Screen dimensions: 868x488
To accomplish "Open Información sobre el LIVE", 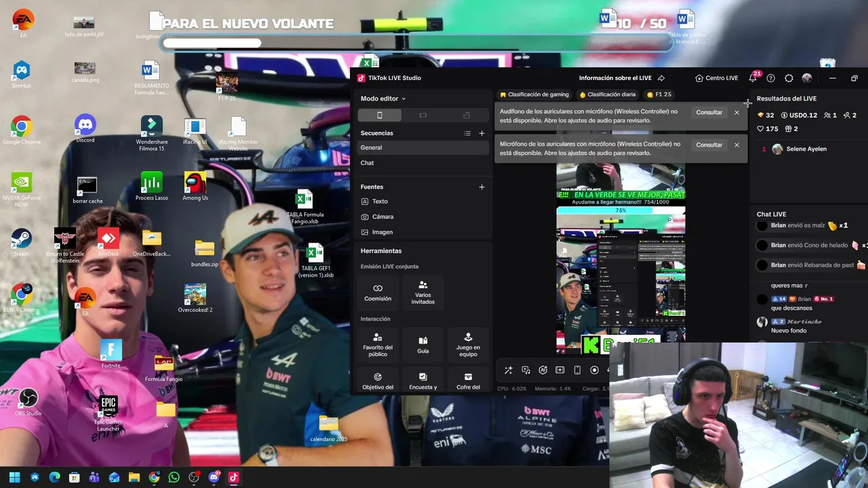I will pos(615,78).
